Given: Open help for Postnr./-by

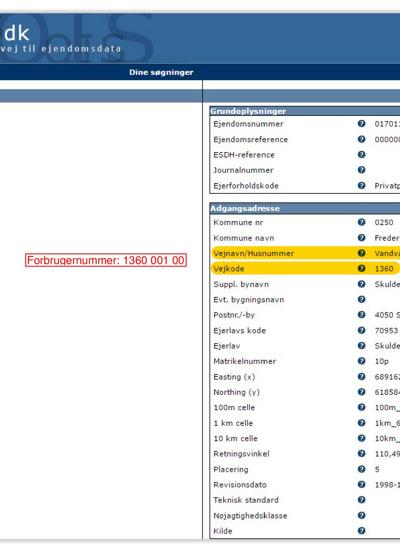Looking at the screenshot, I should (361, 315).
